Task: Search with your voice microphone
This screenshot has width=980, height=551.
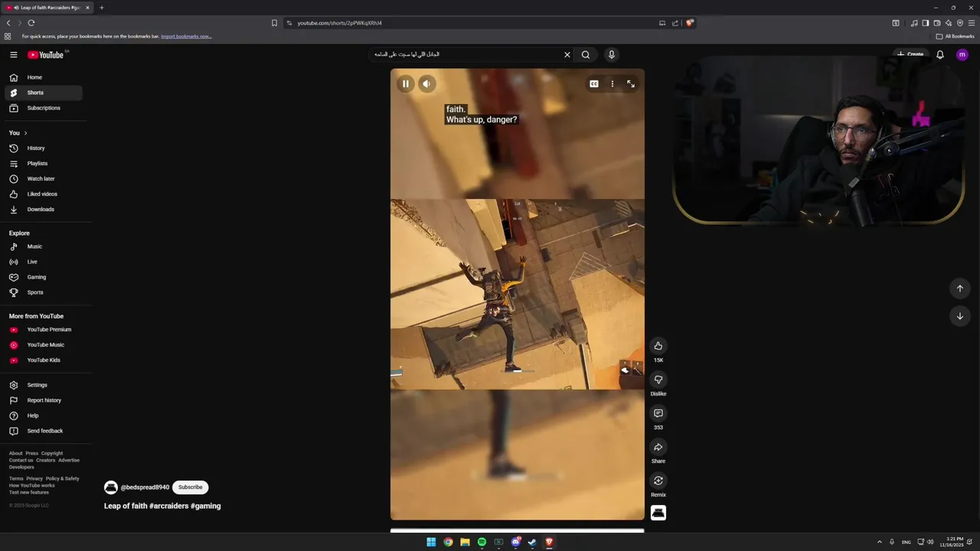Action: click(x=611, y=54)
